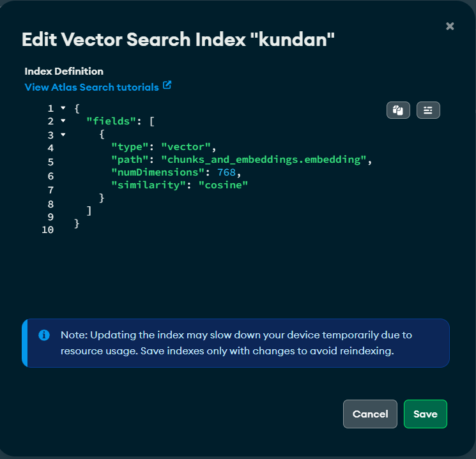The width and height of the screenshot is (476, 459).
Task: Save the vector search index
Action: click(425, 414)
